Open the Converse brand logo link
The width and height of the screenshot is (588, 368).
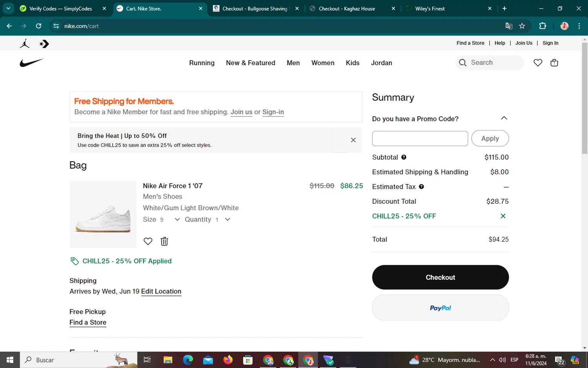(44, 44)
